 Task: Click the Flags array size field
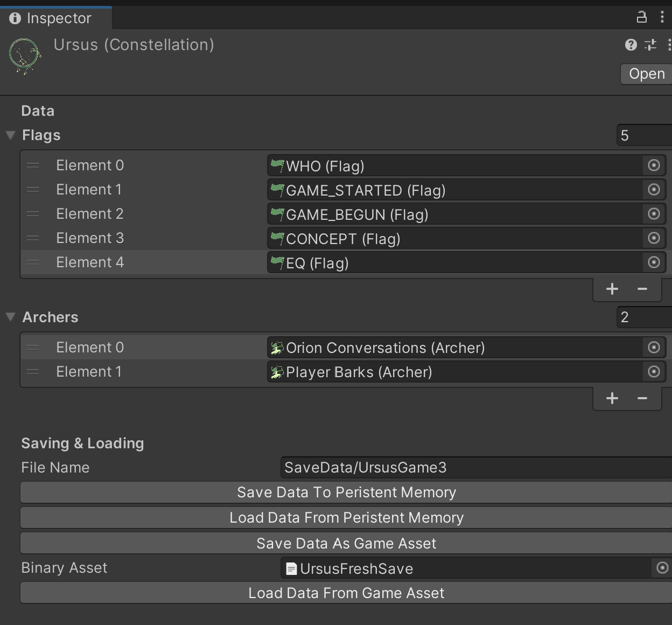[643, 135]
